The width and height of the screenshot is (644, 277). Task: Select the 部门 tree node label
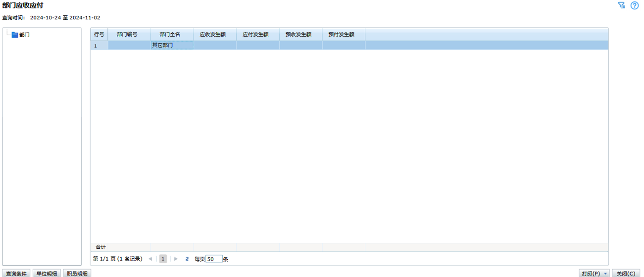click(24, 35)
